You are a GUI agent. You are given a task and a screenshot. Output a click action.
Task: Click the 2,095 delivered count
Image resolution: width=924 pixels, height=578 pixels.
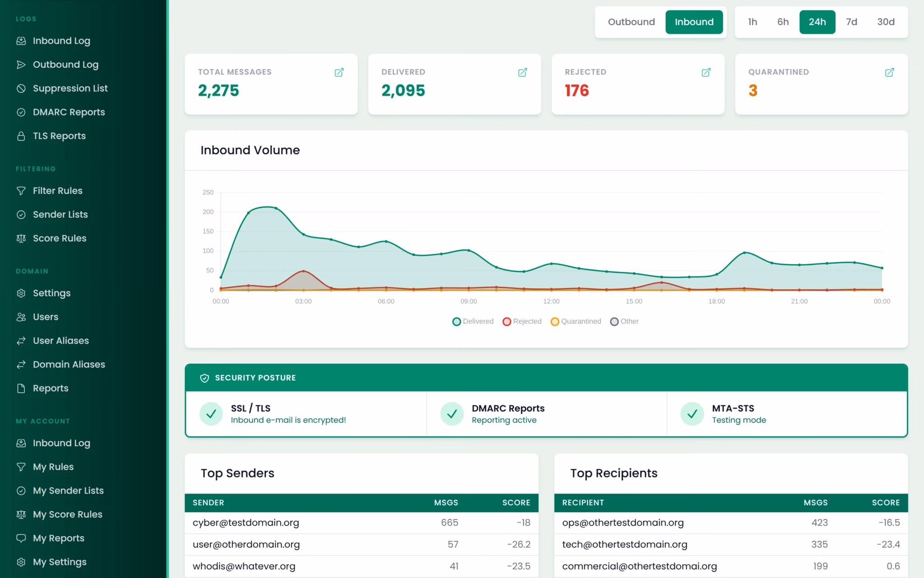(403, 91)
